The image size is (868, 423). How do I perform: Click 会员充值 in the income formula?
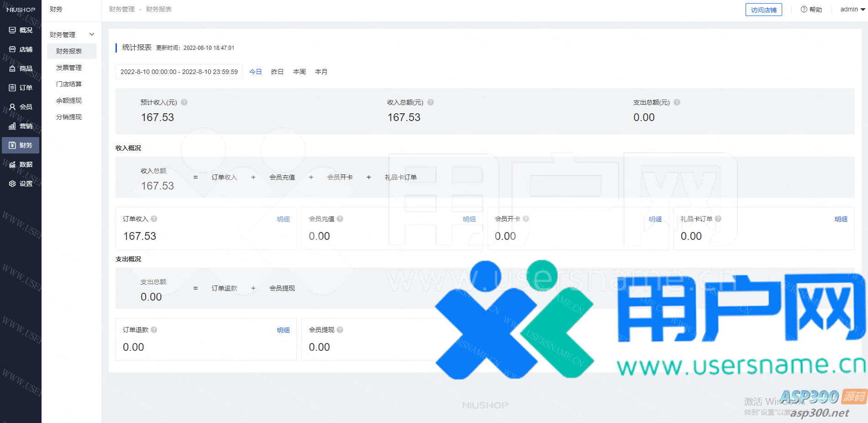click(x=282, y=177)
